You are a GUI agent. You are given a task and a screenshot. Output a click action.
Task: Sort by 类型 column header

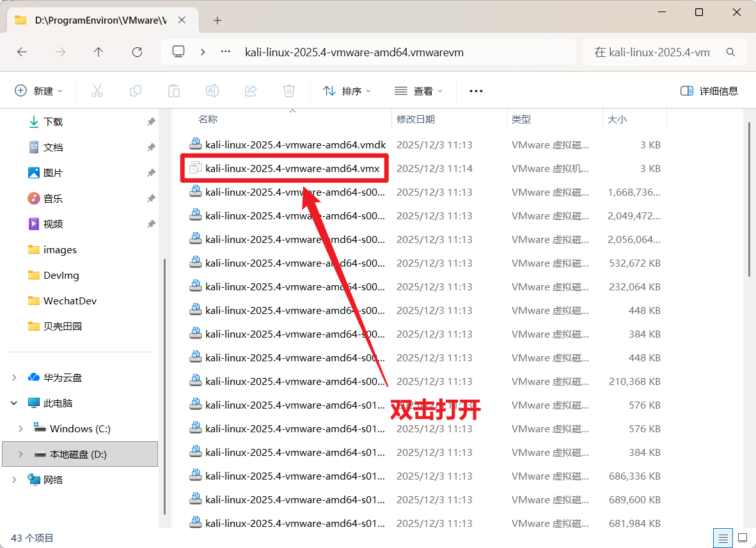pos(521,119)
